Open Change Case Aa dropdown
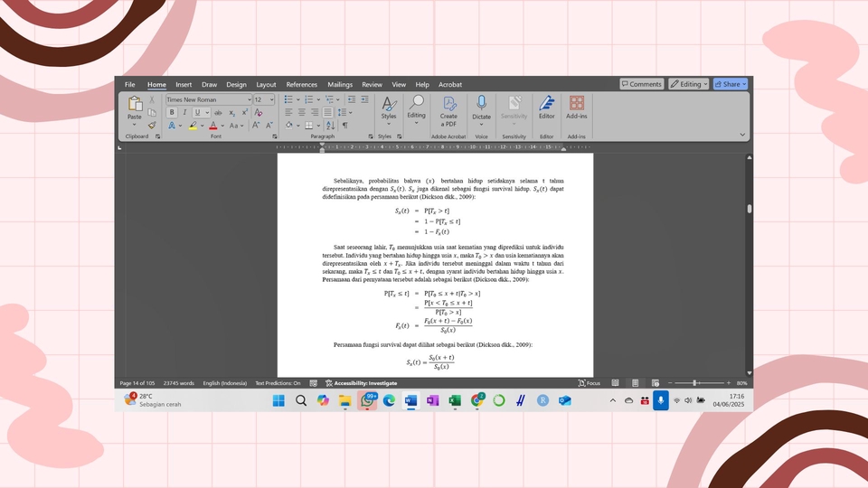Viewport: 868px width, 488px height. point(236,126)
